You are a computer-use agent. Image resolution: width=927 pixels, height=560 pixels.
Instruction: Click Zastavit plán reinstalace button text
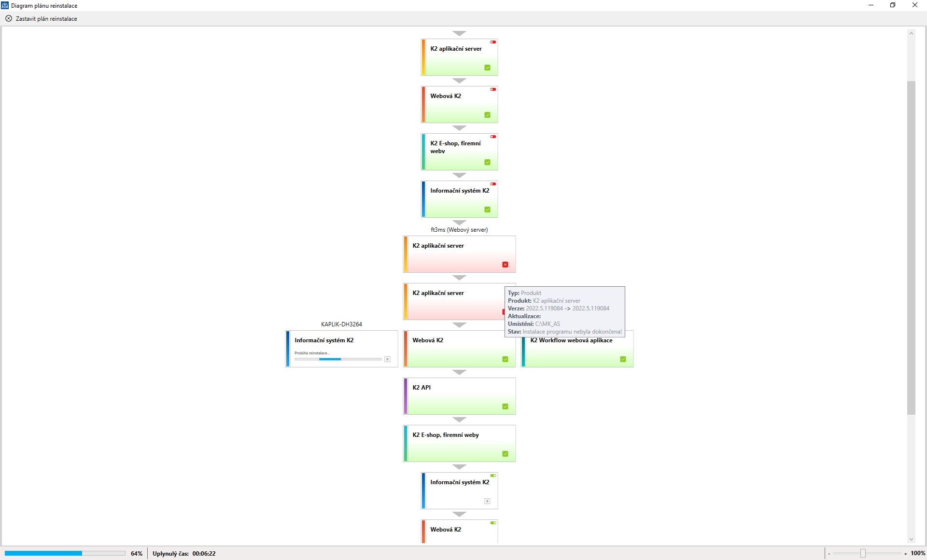[x=46, y=19]
